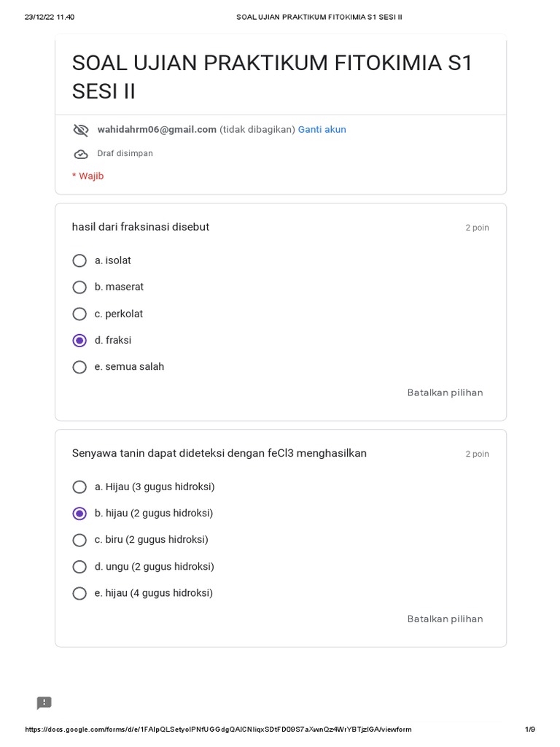Choose option e. semua salah

79,367
